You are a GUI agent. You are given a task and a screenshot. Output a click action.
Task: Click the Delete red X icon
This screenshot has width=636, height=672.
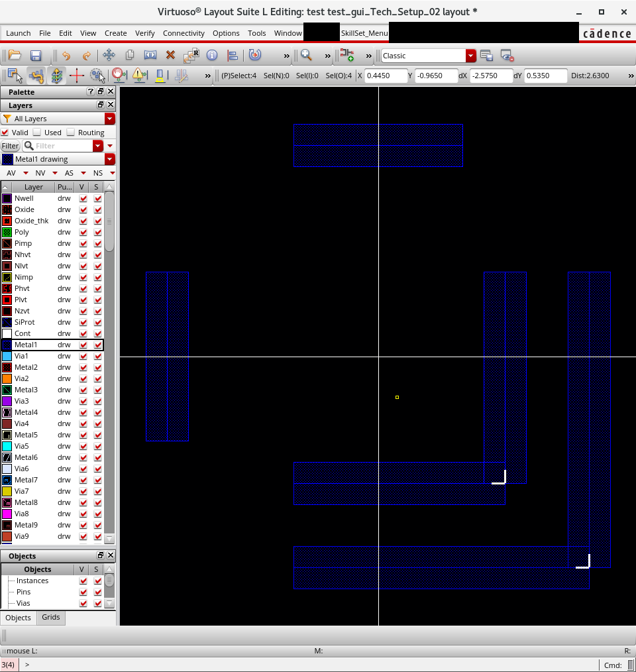[x=170, y=56]
